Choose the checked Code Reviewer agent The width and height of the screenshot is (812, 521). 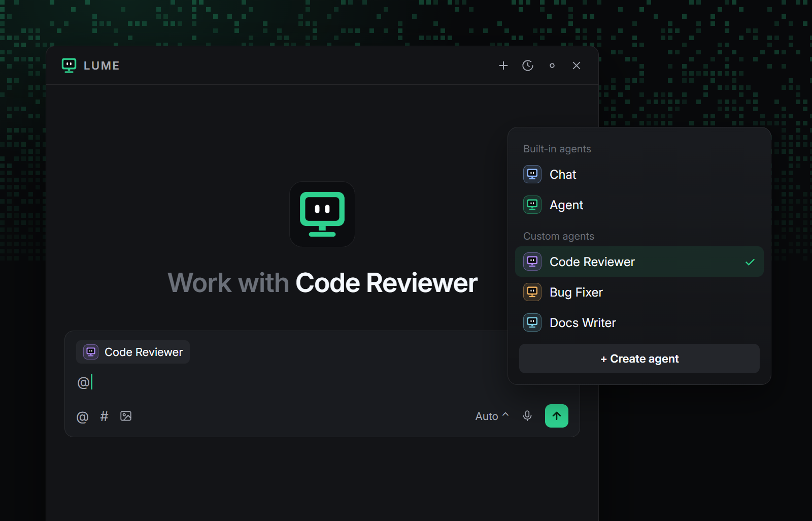tap(639, 262)
